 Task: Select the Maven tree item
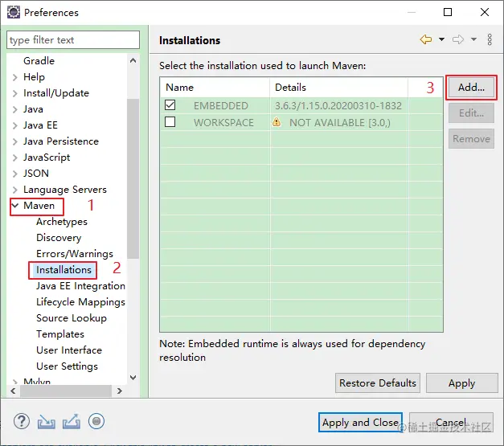tap(39, 206)
